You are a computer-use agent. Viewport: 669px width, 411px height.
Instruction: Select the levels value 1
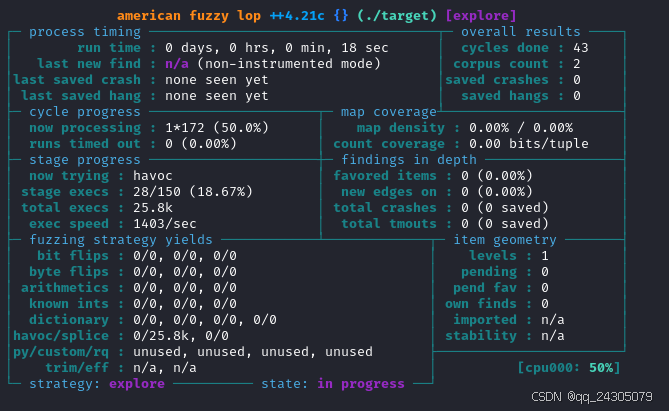[545, 256]
